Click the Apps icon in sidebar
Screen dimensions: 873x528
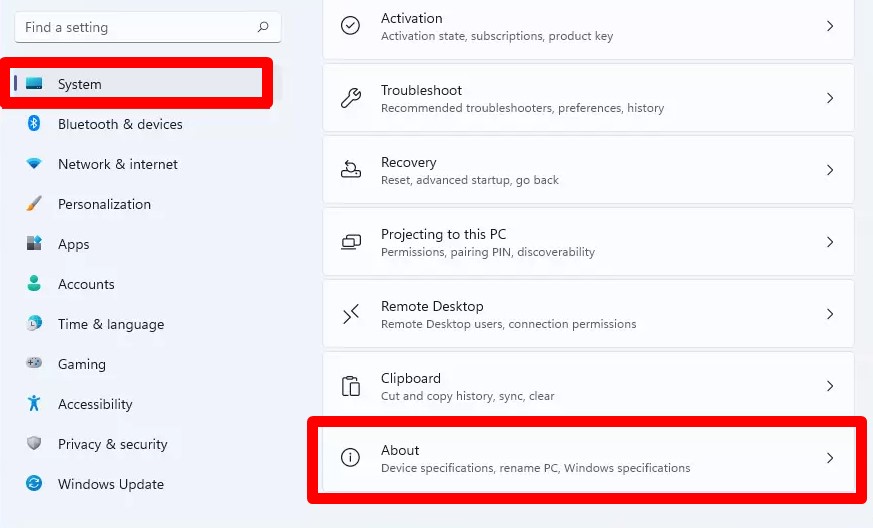34,243
